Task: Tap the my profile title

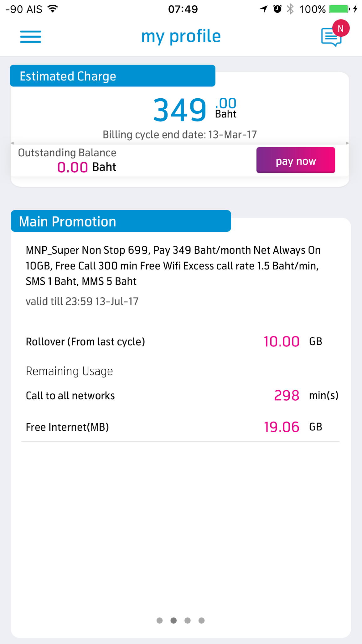Action: point(181,36)
